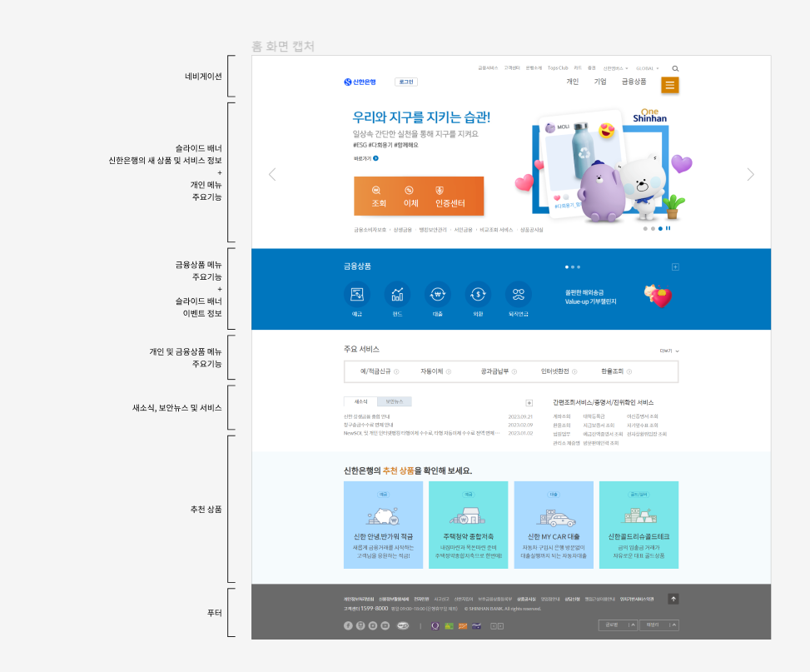Expand the 신한멤버스 dropdown in top bar
Screen dimensions: 810x672
[x=616, y=68]
